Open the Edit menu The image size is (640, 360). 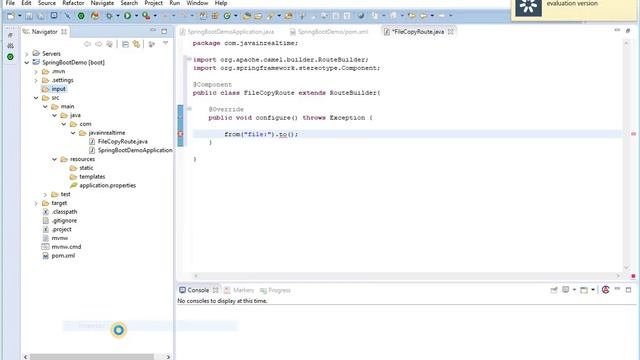26,3
